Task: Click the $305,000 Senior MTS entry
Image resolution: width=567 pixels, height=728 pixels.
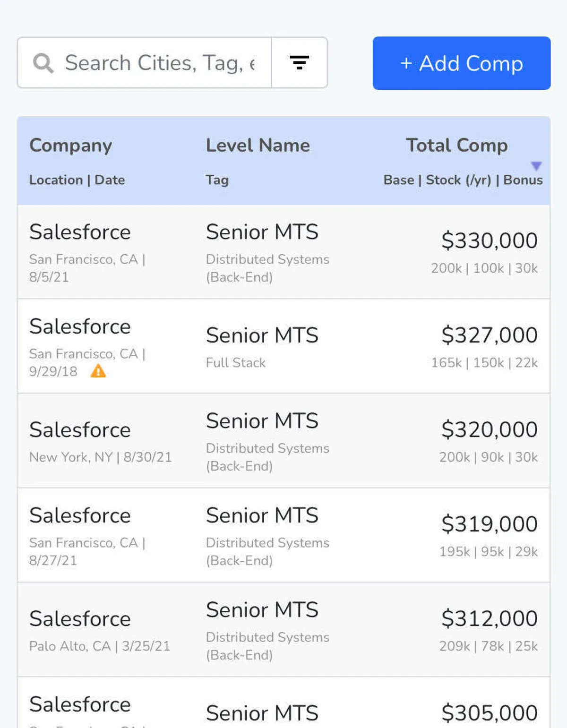Action: point(283,709)
